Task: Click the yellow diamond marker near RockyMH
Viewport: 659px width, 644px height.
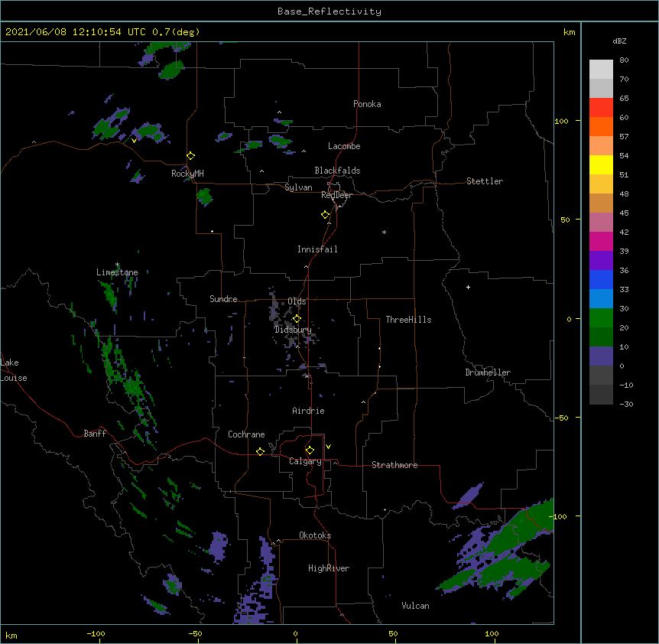Action: (190, 156)
